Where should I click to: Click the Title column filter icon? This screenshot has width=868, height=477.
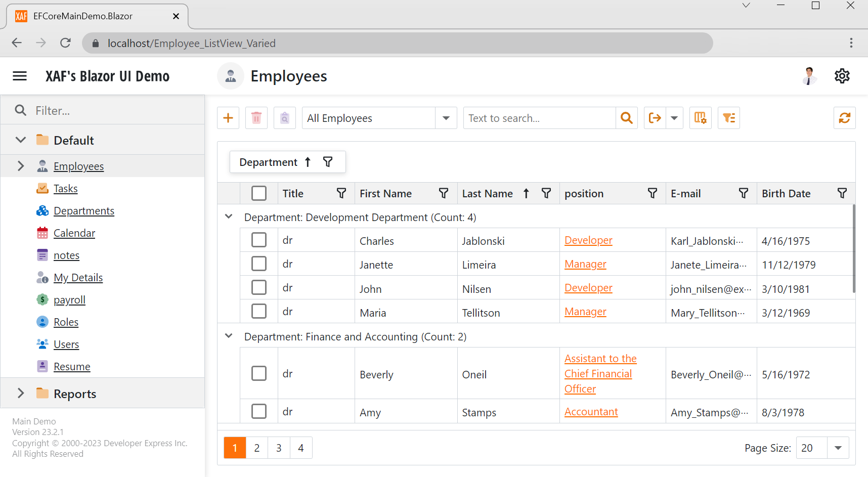(x=341, y=193)
